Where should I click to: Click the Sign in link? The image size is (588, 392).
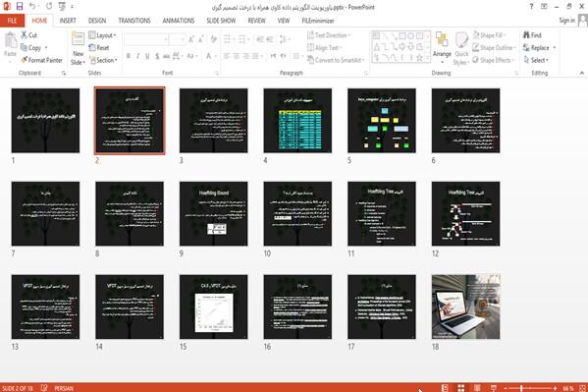coord(566,21)
